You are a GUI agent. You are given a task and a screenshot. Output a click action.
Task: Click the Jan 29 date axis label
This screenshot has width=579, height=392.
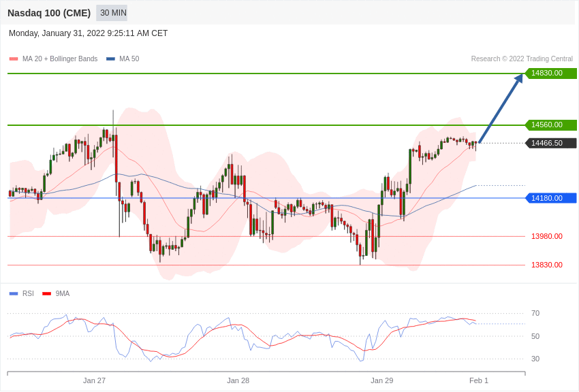(x=382, y=380)
